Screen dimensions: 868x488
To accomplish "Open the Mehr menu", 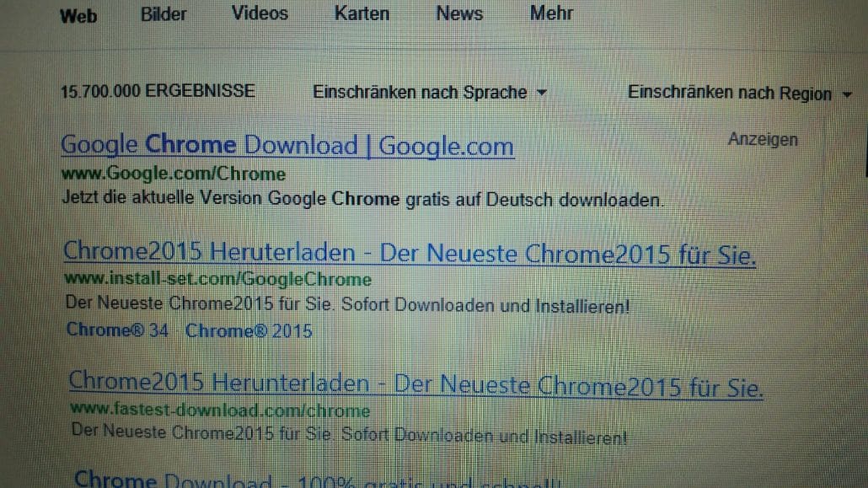I will pyautogui.click(x=551, y=13).
